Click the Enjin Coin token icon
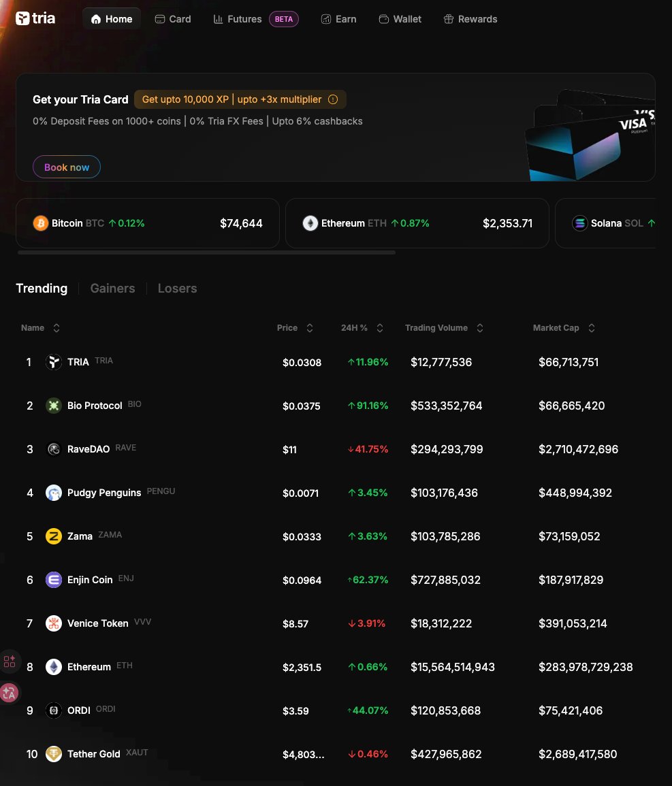 pyautogui.click(x=54, y=580)
